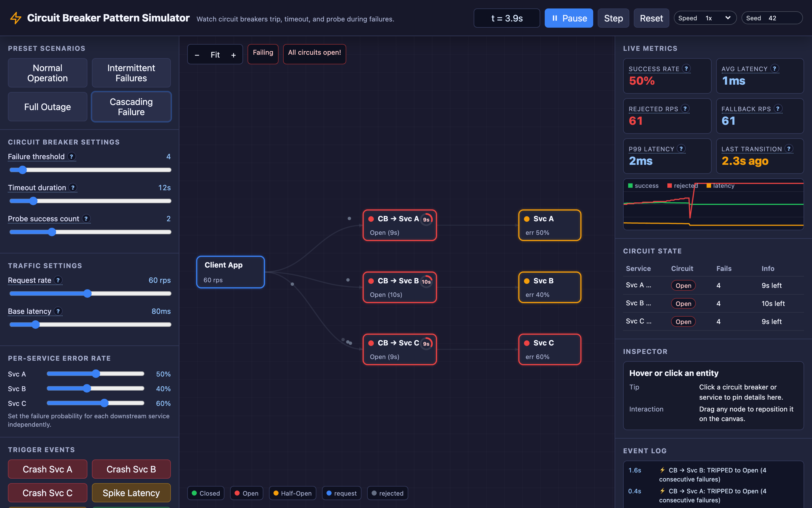The image size is (812, 508).
Task: Click the Crash Svc B button
Action: coord(131,469)
